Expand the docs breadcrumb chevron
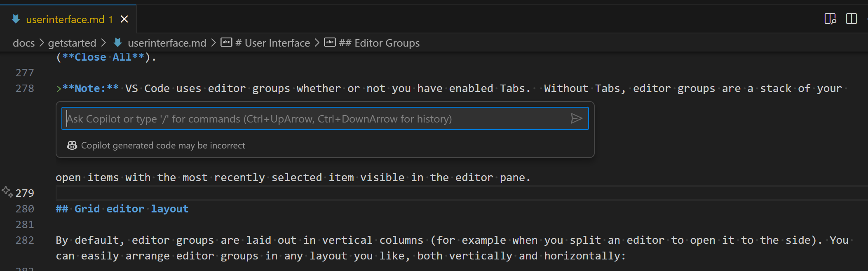Image resolution: width=868 pixels, height=271 pixels. [x=41, y=42]
